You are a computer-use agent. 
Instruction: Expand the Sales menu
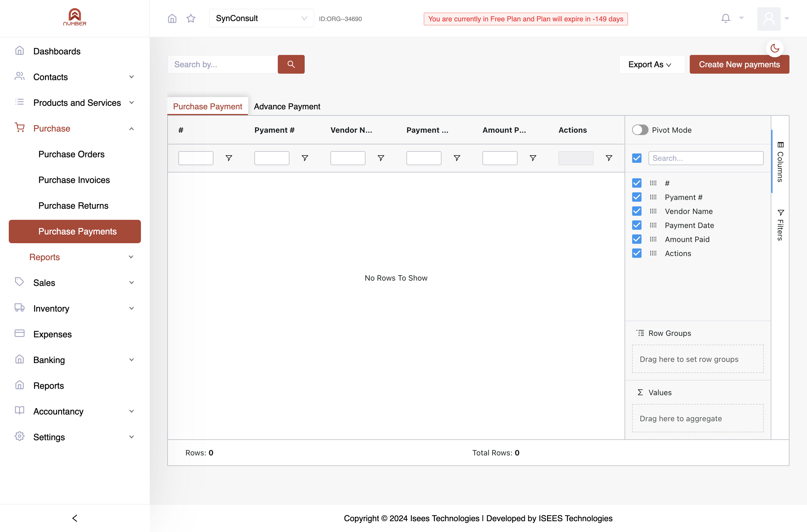75,283
